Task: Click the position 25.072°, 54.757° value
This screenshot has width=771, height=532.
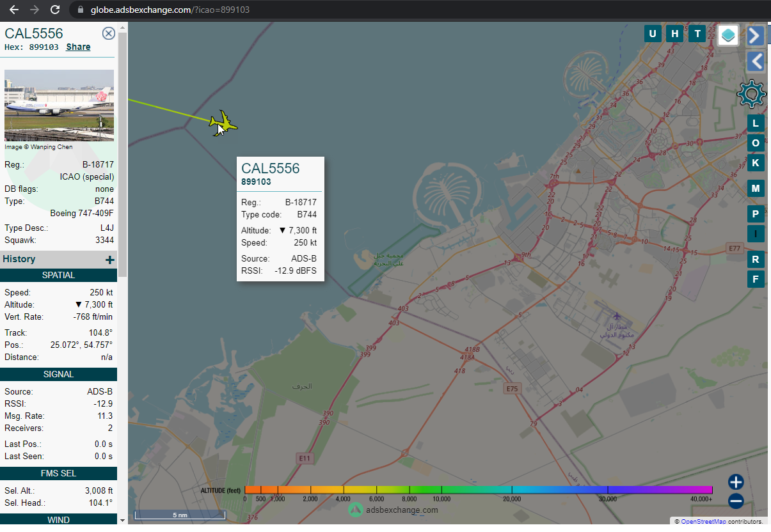Action: 81,345
